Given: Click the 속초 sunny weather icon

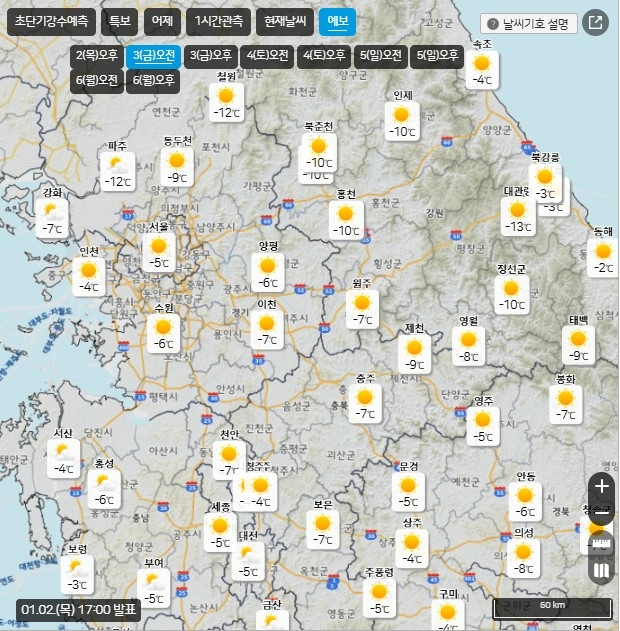Looking at the screenshot, I should (482, 70).
